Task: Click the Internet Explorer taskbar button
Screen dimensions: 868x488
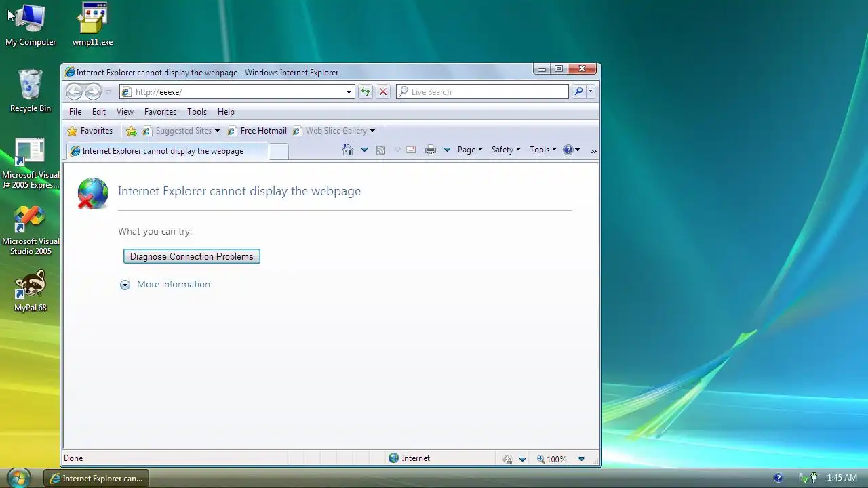Action: click(96, 479)
